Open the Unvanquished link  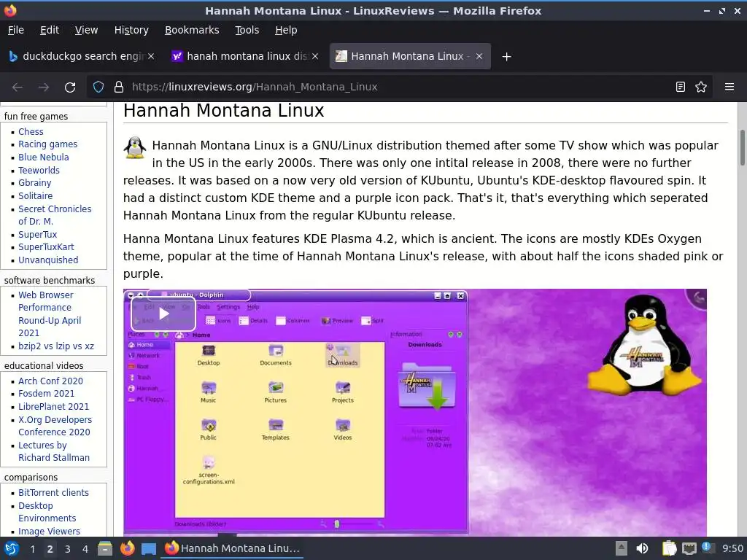pos(48,260)
